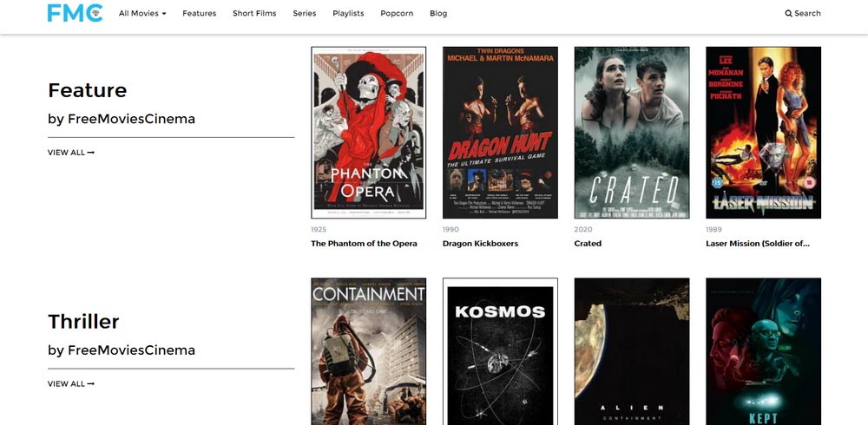Open the Alien Containment movie poster

click(x=632, y=351)
